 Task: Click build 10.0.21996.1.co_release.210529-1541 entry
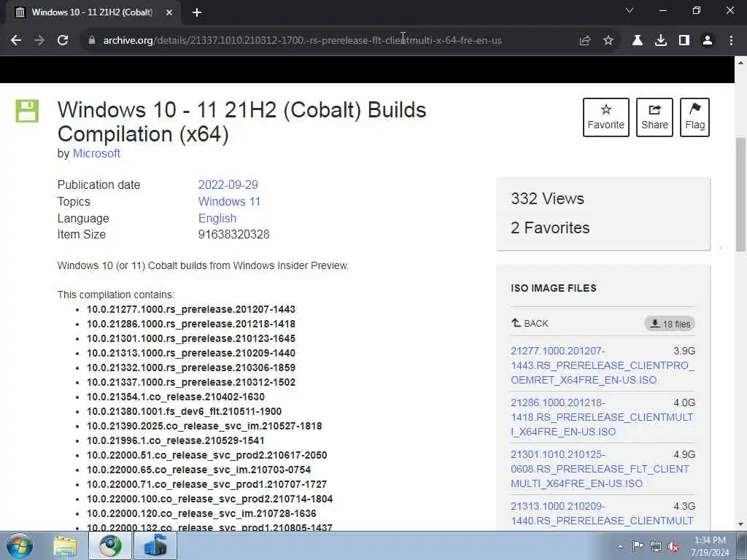click(175, 440)
